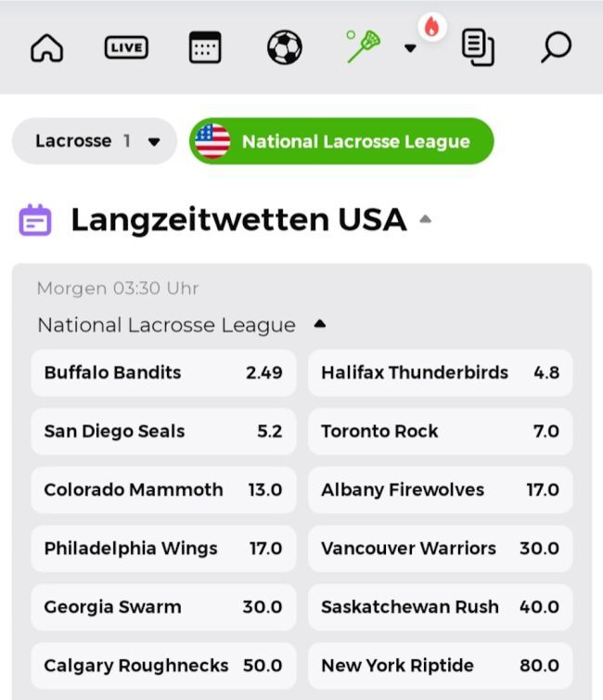Collapse the Langzeitwetten USA section
The image size is (603, 700).
425,220
